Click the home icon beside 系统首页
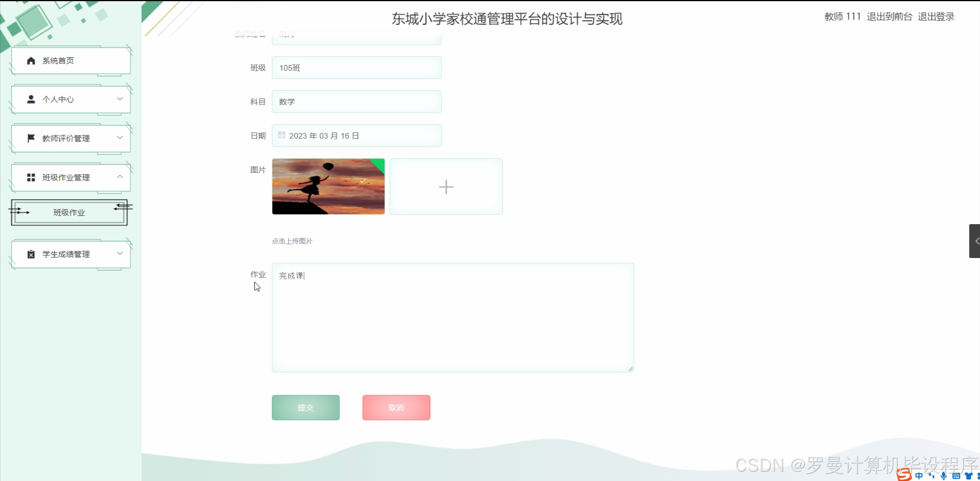Image resolution: width=980 pixels, height=481 pixels. coord(31,60)
